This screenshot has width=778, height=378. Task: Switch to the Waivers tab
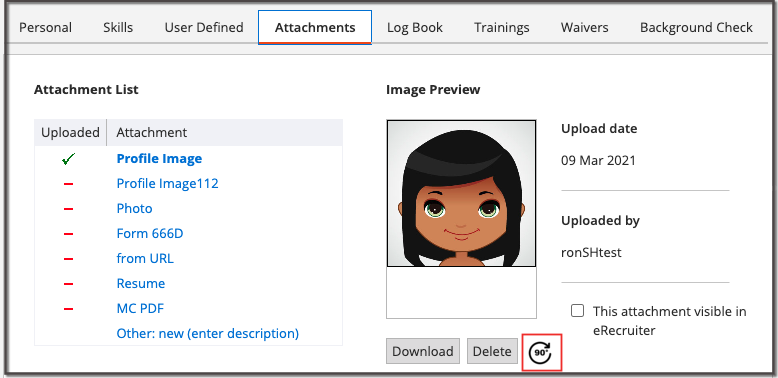tap(584, 27)
